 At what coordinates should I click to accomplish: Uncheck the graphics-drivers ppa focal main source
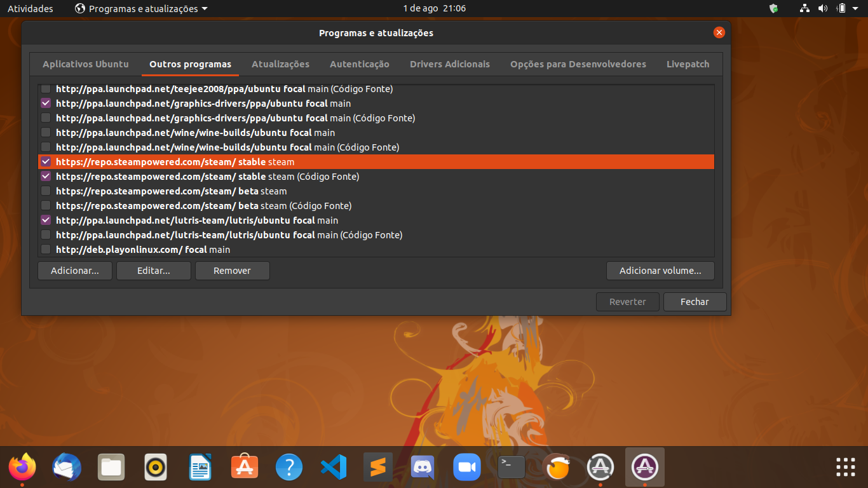pyautogui.click(x=46, y=103)
